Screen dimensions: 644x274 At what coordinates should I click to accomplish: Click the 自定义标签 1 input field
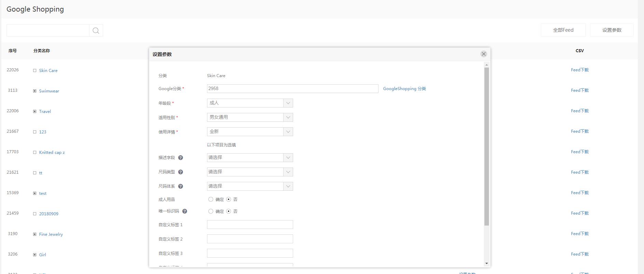coord(250,225)
